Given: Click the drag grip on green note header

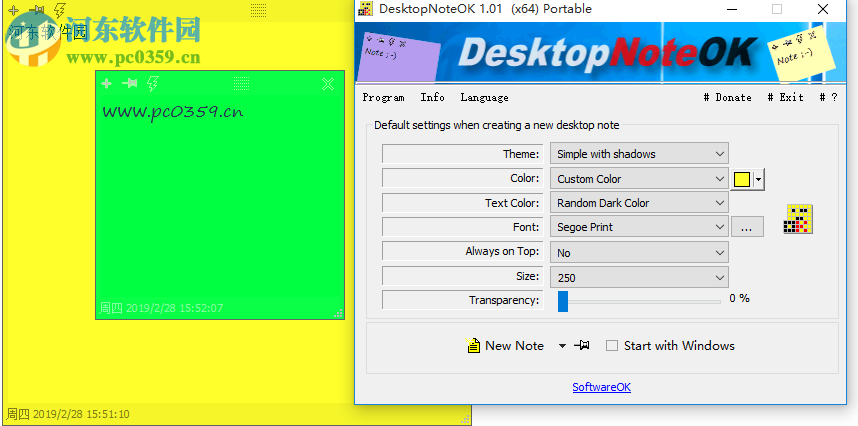Looking at the screenshot, I should [241, 83].
